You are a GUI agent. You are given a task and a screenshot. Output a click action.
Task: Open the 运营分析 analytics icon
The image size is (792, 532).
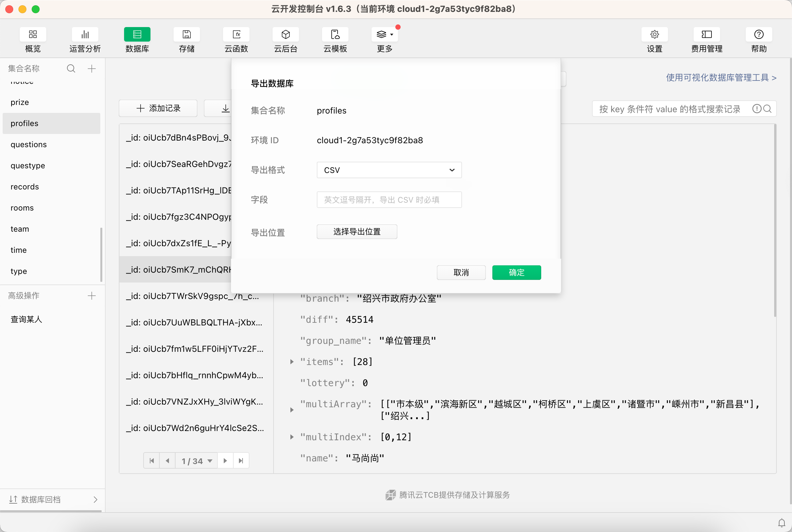coord(85,35)
